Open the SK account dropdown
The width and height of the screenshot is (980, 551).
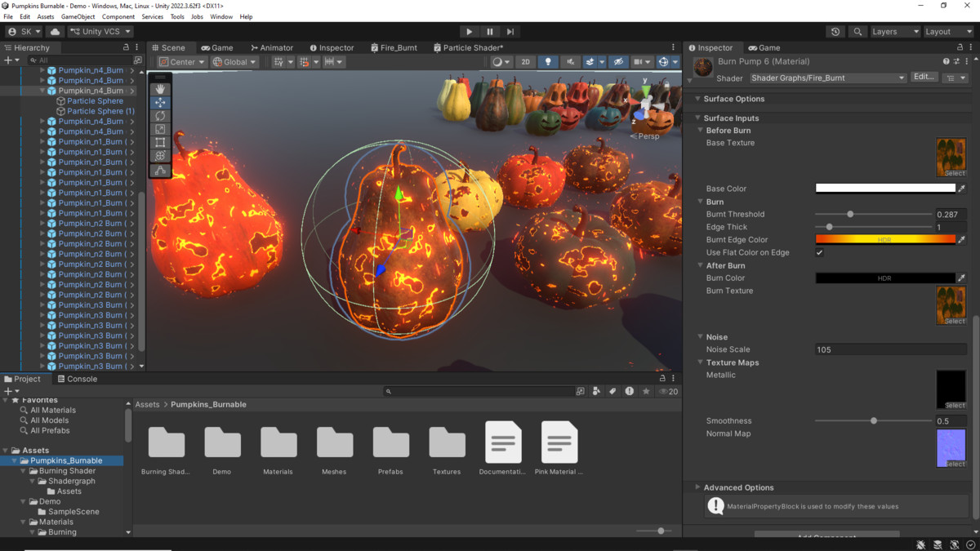(x=24, y=32)
